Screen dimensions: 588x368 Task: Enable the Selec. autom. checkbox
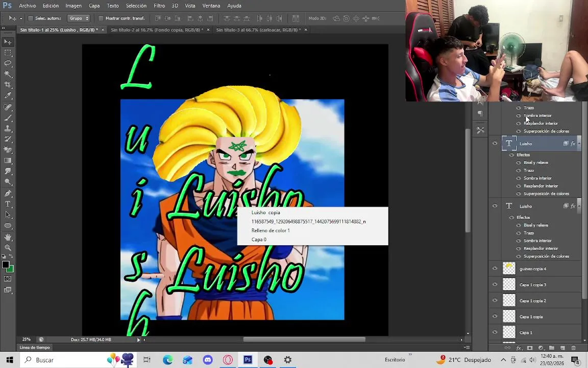pos(31,18)
